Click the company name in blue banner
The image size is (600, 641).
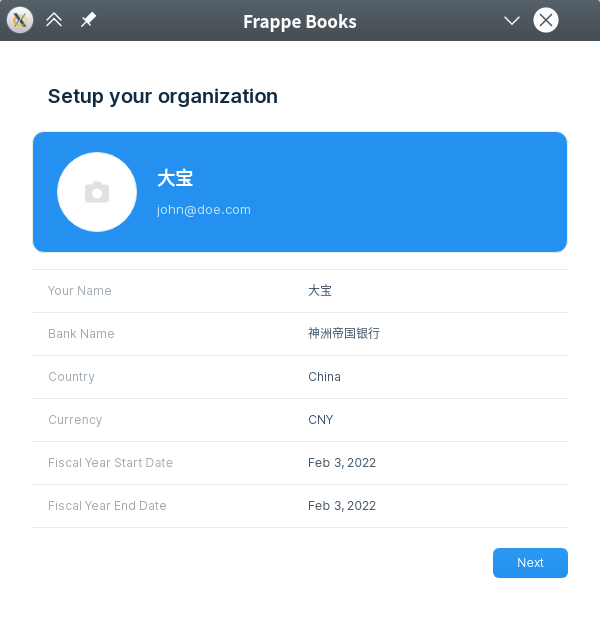tap(175, 179)
